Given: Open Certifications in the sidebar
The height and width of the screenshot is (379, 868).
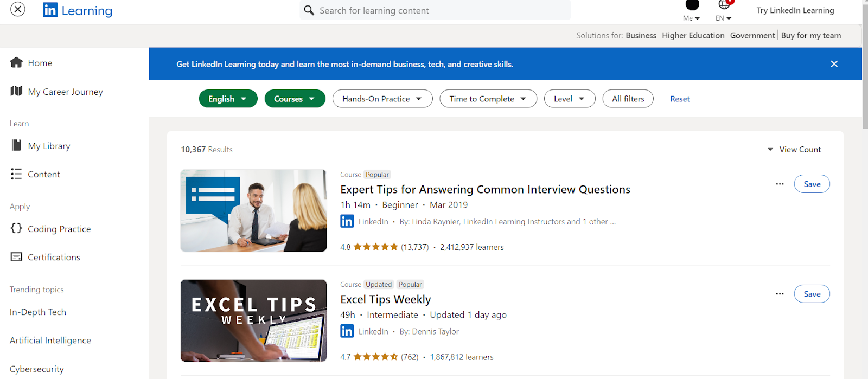Looking at the screenshot, I should (x=54, y=257).
